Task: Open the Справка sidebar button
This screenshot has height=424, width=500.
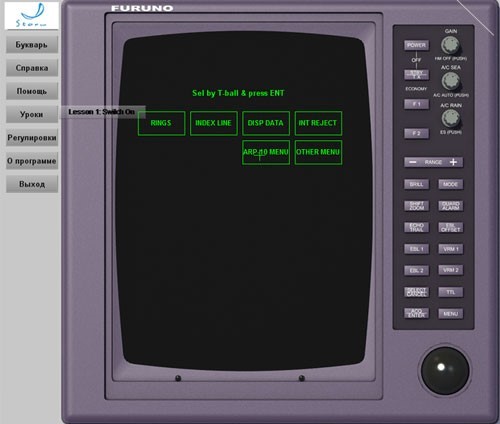Action: tap(32, 68)
